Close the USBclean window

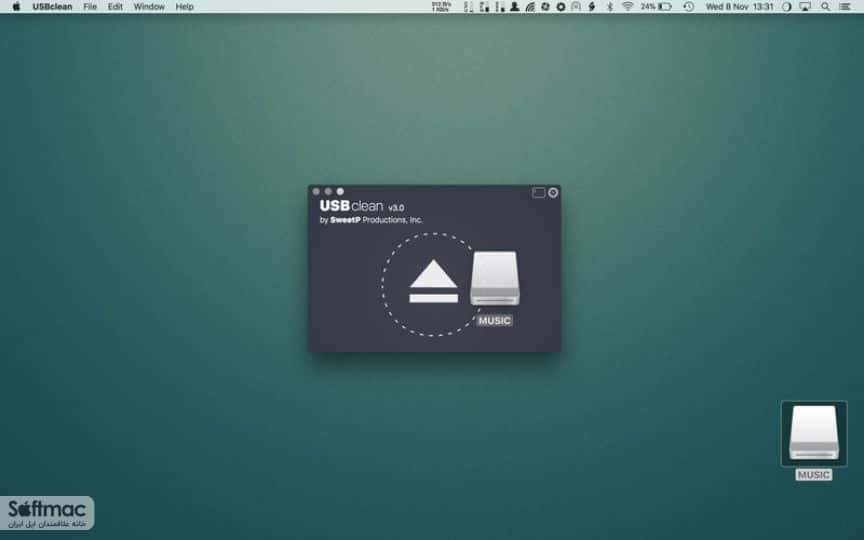316,191
